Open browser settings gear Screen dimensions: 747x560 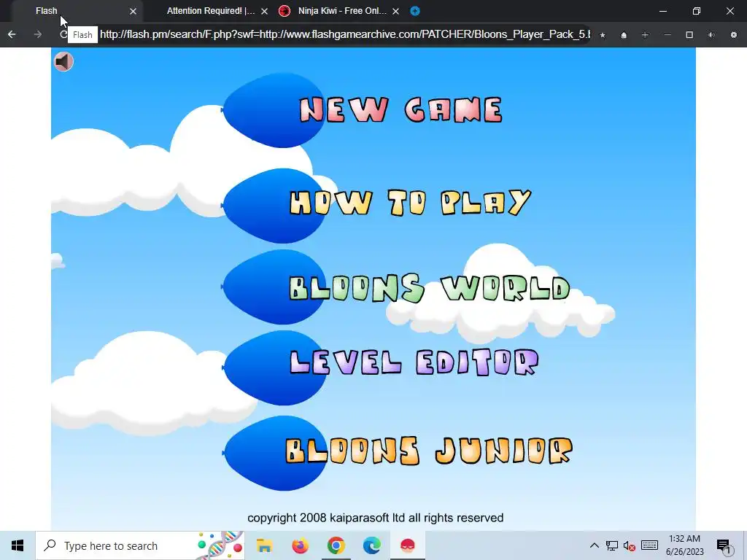734,35
